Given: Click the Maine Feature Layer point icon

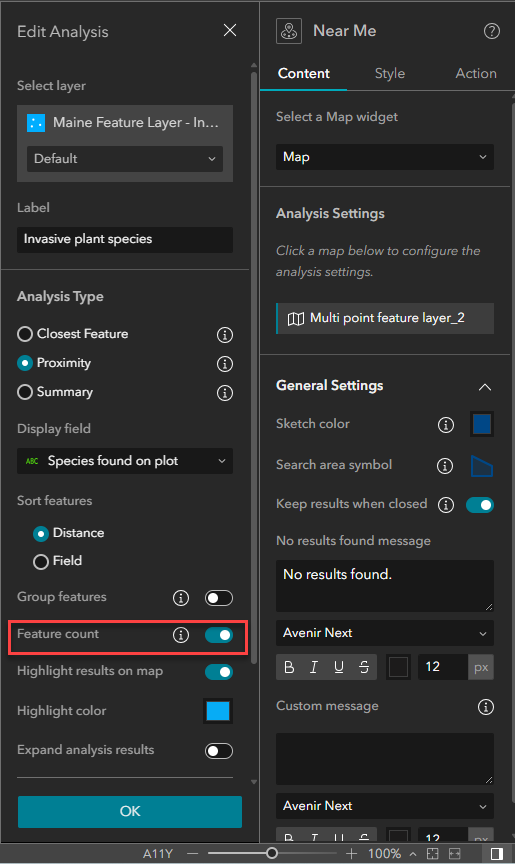Looking at the screenshot, I should (36, 123).
